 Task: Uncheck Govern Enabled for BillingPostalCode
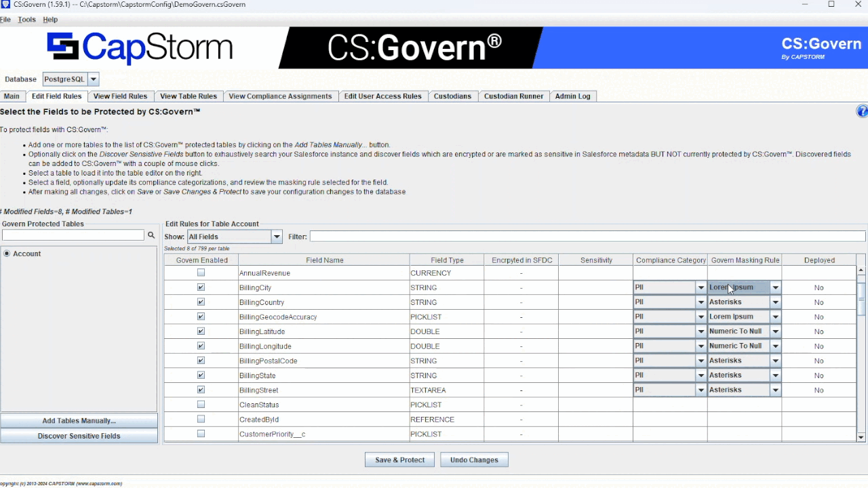click(201, 361)
